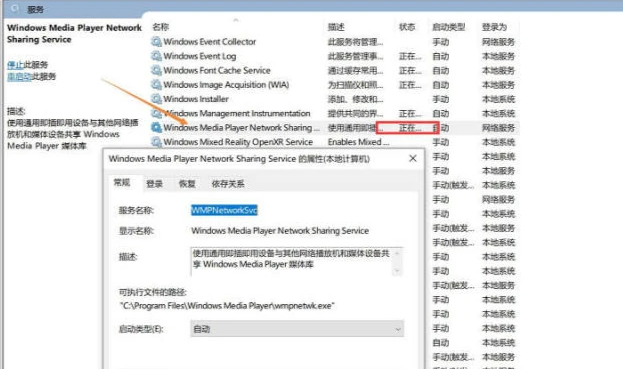Click the Enables Mixed description cell
The width and height of the screenshot is (623, 369).
(x=358, y=142)
